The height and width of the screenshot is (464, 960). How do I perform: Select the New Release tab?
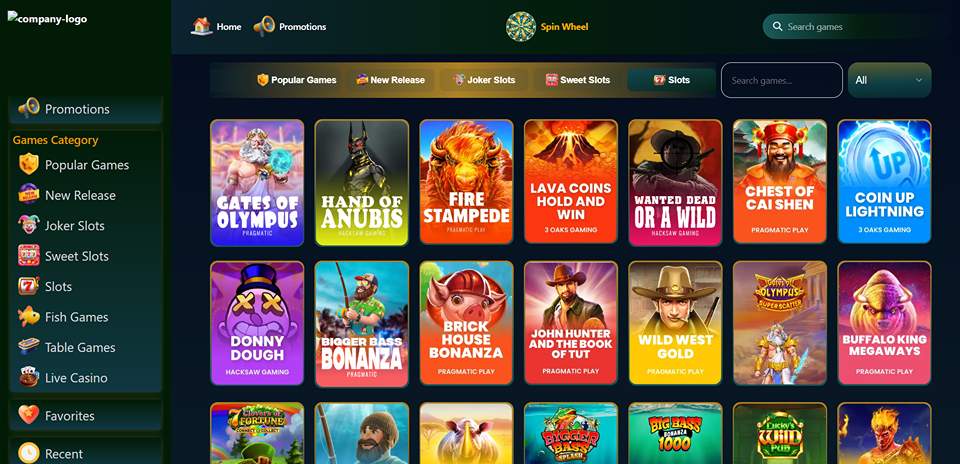click(x=391, y=80)
